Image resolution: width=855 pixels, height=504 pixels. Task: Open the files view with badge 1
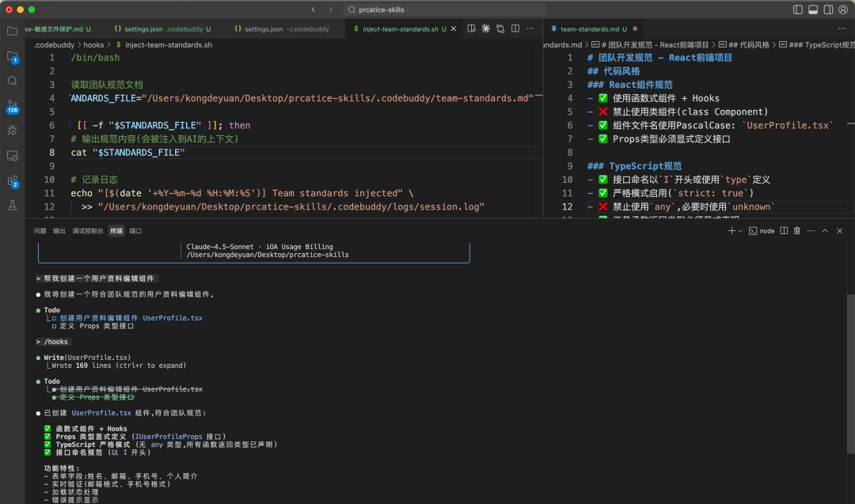click(12, 57)
